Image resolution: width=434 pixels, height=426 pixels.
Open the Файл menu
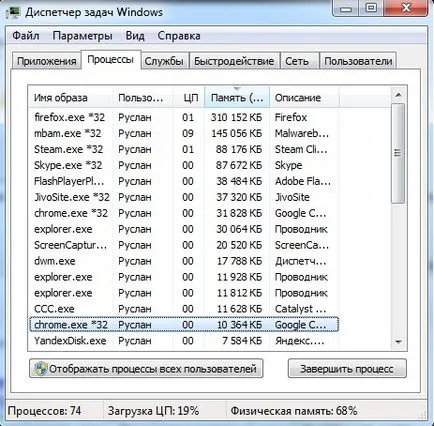pos(26,35)
